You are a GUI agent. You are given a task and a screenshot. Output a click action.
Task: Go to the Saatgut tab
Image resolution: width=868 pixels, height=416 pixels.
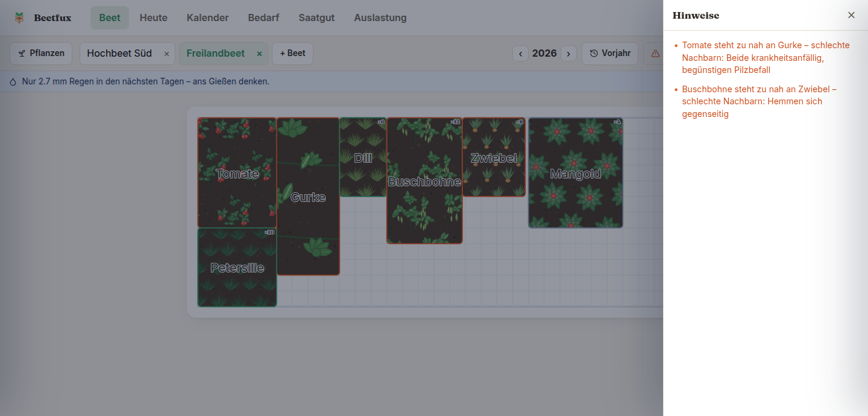tap(316, 17)
